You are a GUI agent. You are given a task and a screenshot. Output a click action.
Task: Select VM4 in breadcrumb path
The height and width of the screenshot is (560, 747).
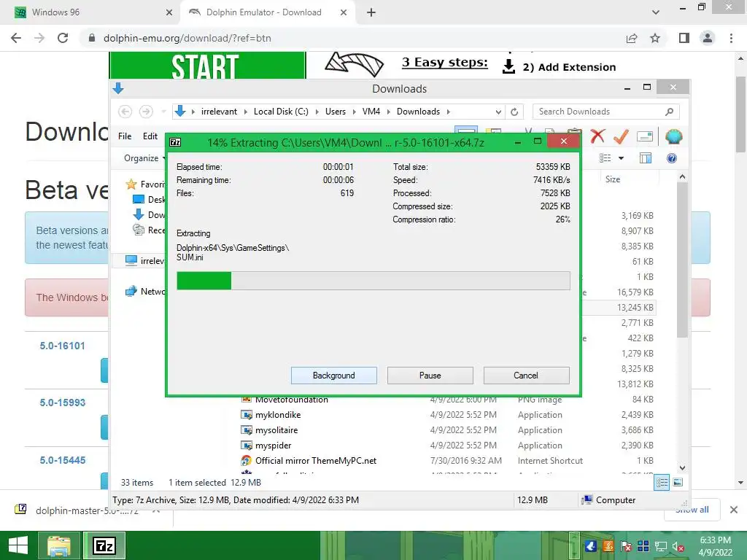pos(371,112)
